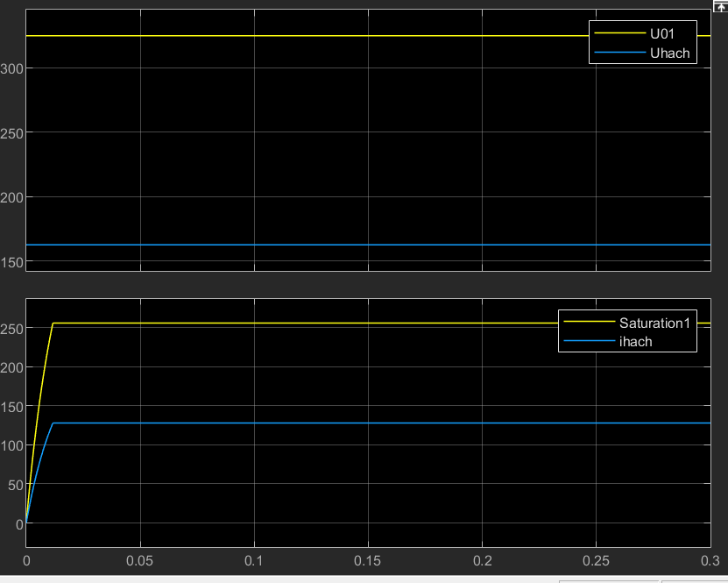Hide the ihach signal via its legend label
Viewport: 728px width, 583px height.
635,341
